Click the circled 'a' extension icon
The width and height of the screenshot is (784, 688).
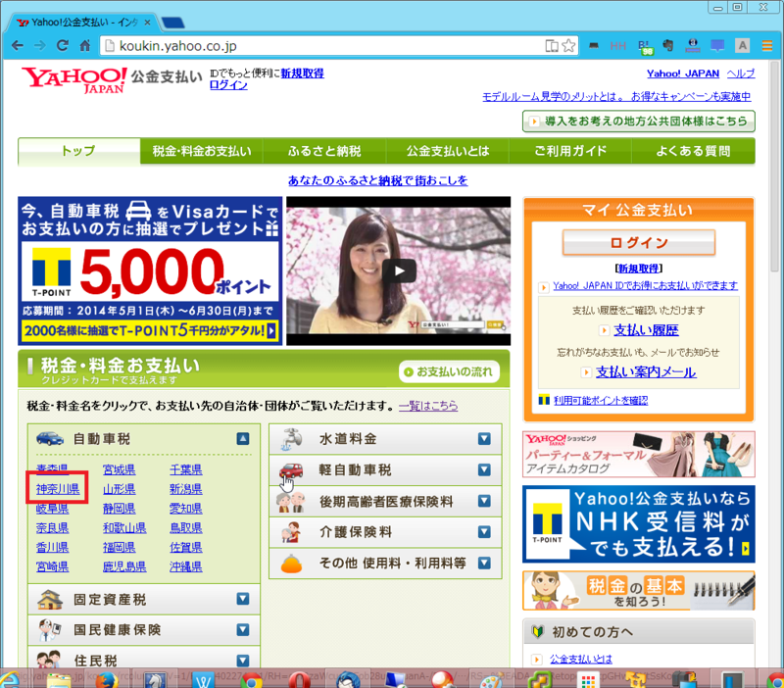pos(693,46)
